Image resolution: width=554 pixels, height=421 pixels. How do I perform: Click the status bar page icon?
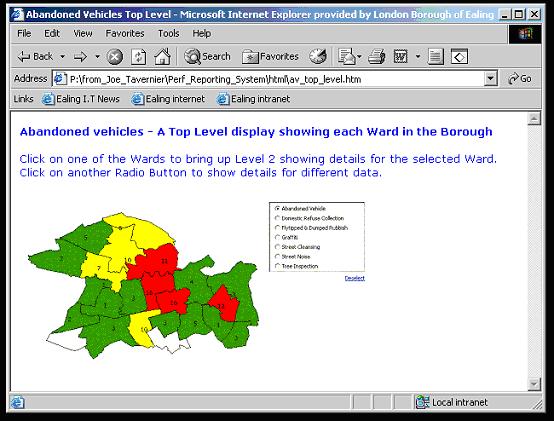click(17, 402)
